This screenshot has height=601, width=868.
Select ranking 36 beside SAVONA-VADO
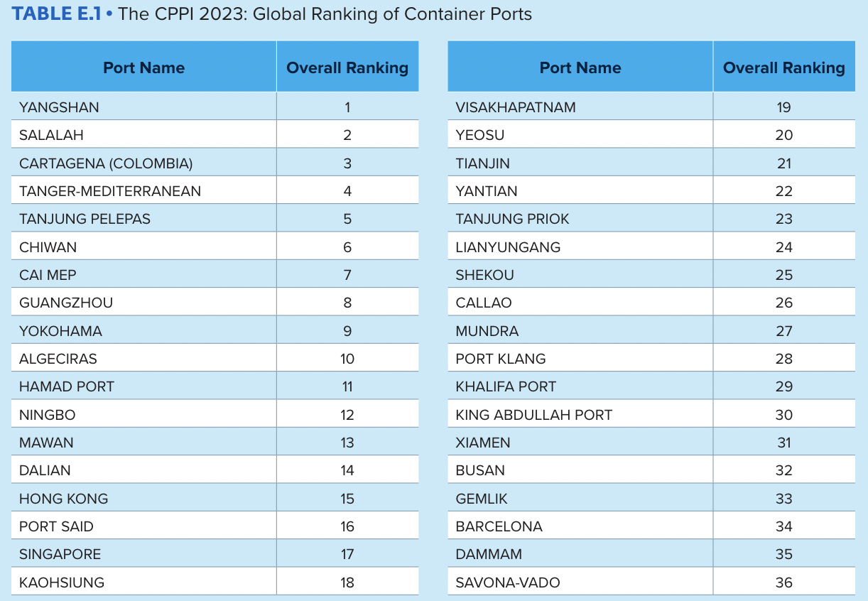(784, 583)
